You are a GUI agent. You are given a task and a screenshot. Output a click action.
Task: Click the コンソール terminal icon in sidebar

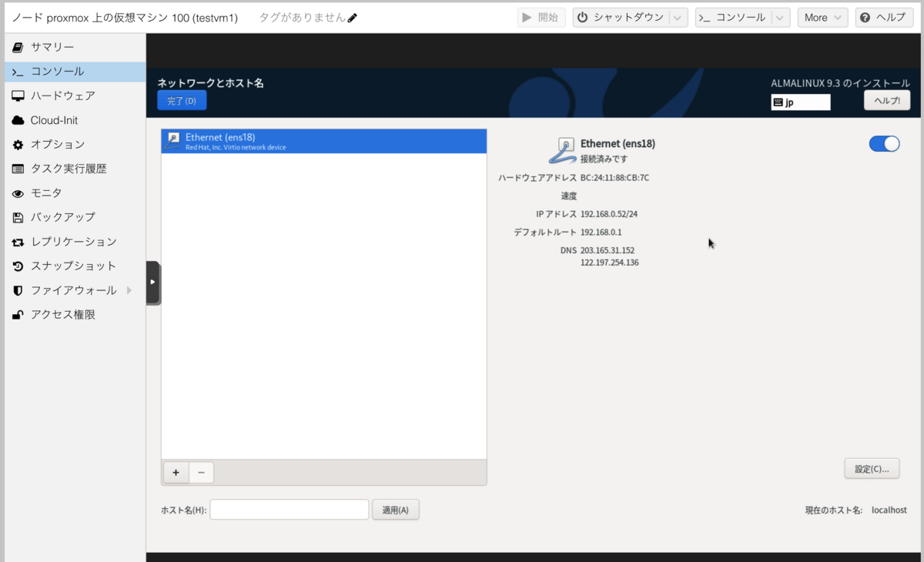(x=18, y=72)
